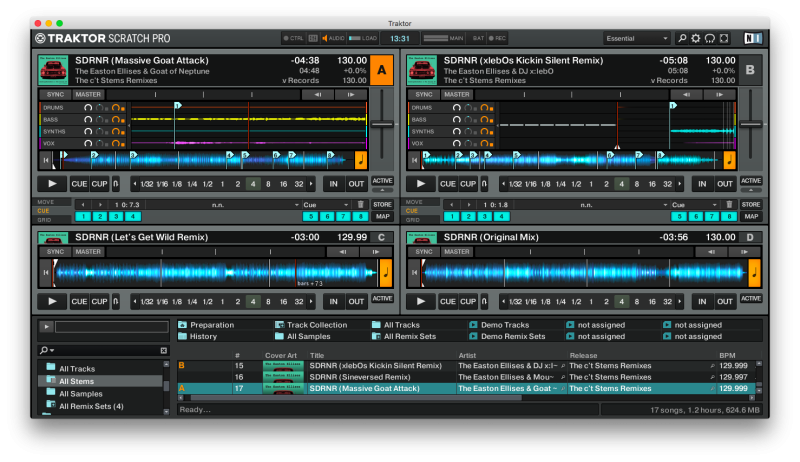Click hotcue 3 button on Deck A
This screenshot has width=800, height=462.
coord(116,216)
